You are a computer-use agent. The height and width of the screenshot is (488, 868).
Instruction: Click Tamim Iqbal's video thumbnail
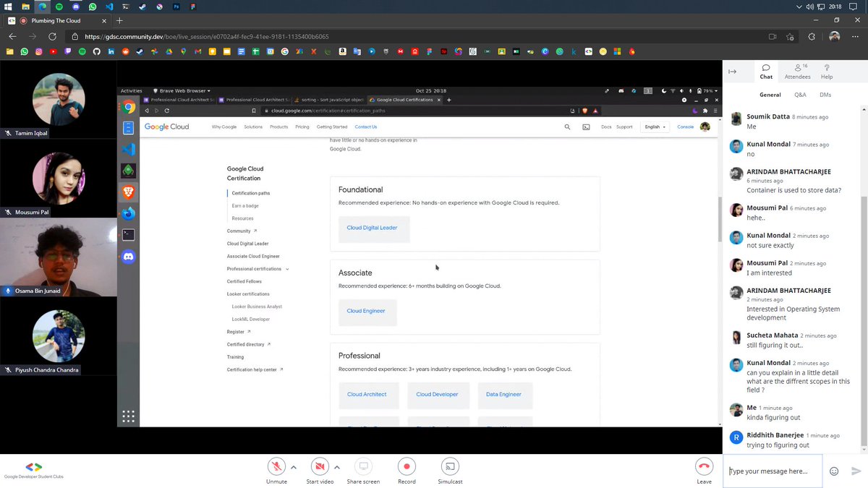pyautogui.click(x=59, y=100)
